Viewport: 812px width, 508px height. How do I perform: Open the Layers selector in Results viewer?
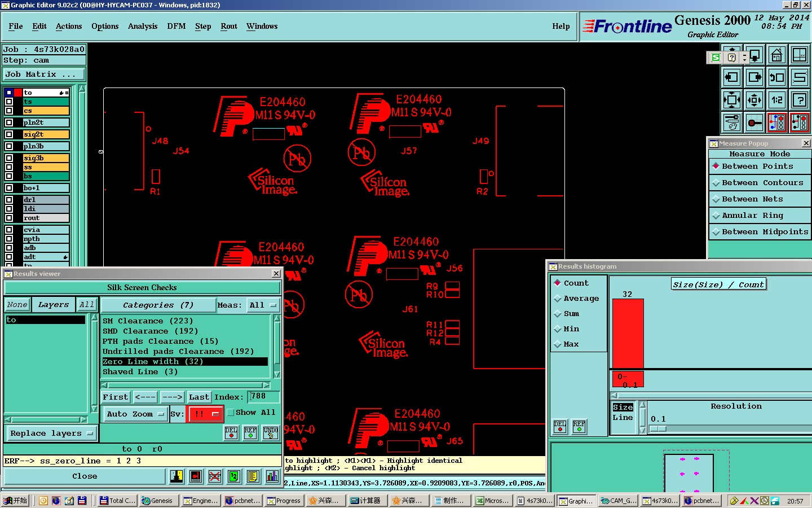[54, 305]
